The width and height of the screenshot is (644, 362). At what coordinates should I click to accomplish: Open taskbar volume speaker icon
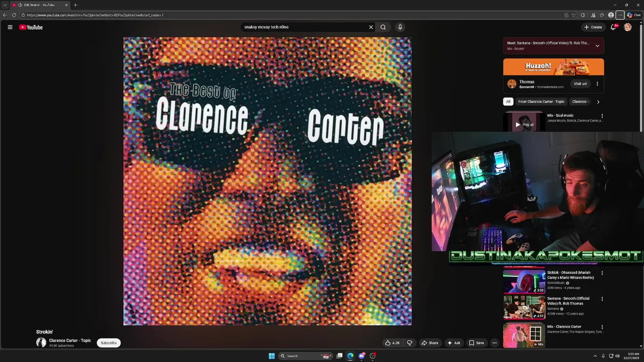click(x=617, y=356)
